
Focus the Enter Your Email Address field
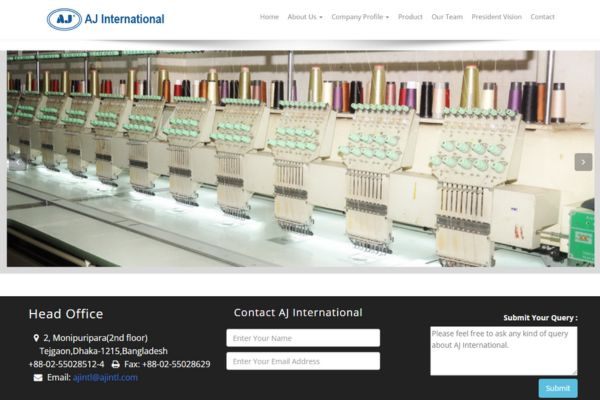(x=303, y=361)
